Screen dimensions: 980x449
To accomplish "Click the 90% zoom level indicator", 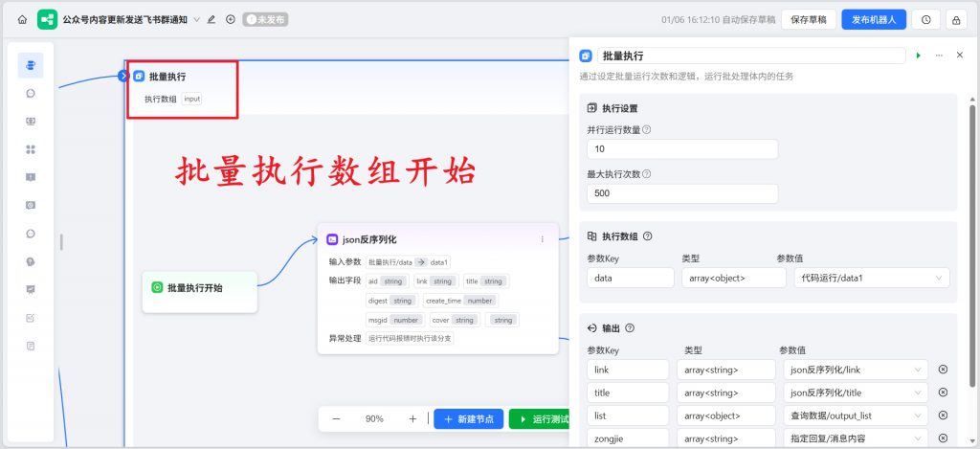I will click(374, 419).
